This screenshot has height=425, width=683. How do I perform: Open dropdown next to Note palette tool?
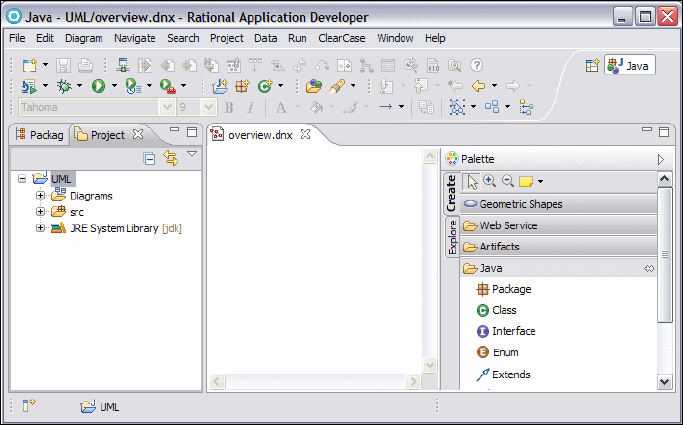541,182
